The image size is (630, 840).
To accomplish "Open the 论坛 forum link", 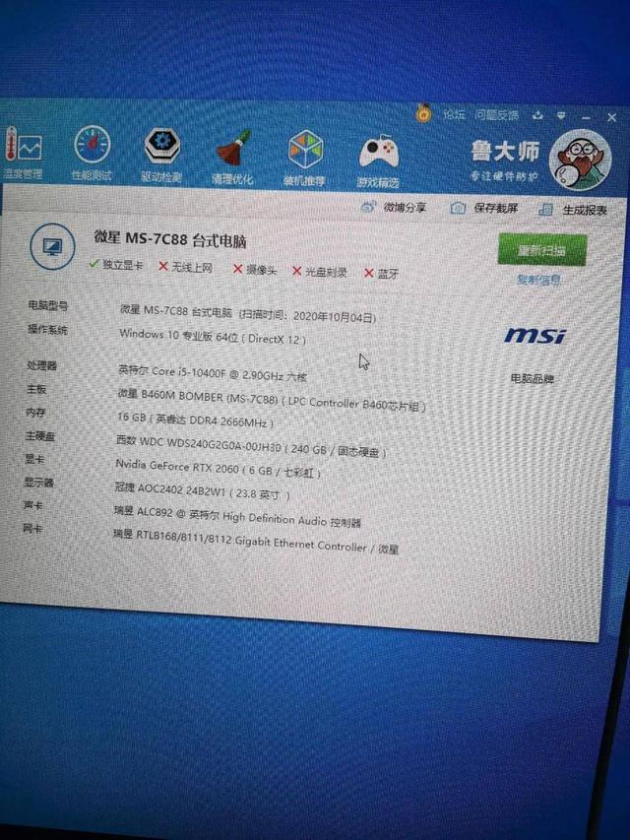I will click(454, 114).
